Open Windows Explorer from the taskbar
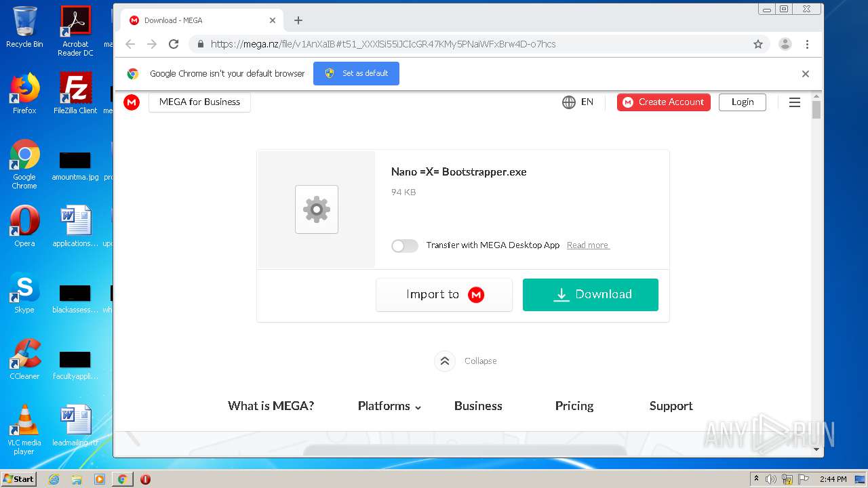This screenshot has width=868, height=488. pyautogui.click(x=77, y=479)
